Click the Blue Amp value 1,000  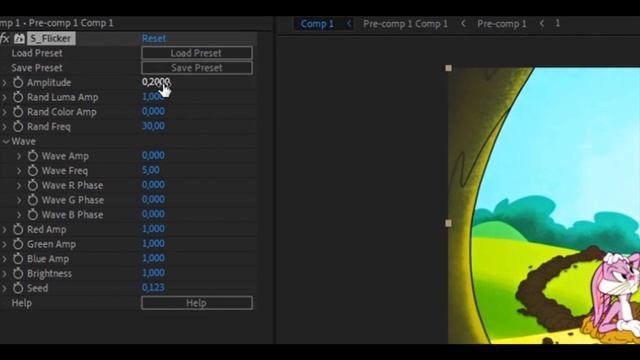coord(153,258)
